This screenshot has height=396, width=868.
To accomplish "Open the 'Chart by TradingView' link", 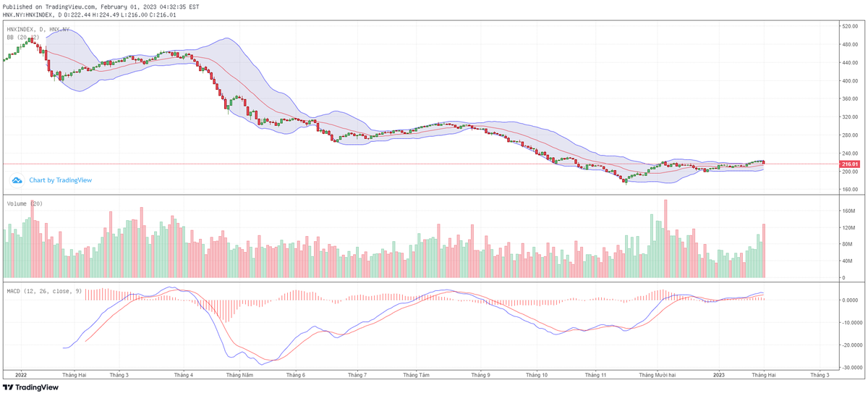I will pyautogui.click(x=60, y=180).
